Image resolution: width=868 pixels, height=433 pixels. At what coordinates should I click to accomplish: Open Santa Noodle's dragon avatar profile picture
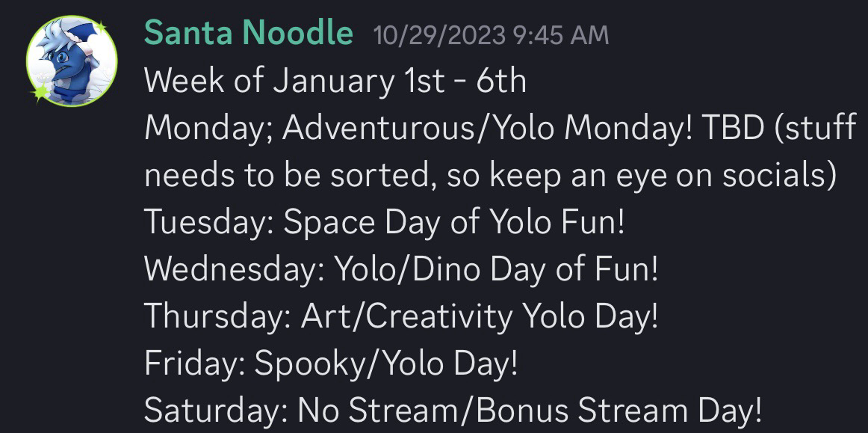[x=72, y=61]
